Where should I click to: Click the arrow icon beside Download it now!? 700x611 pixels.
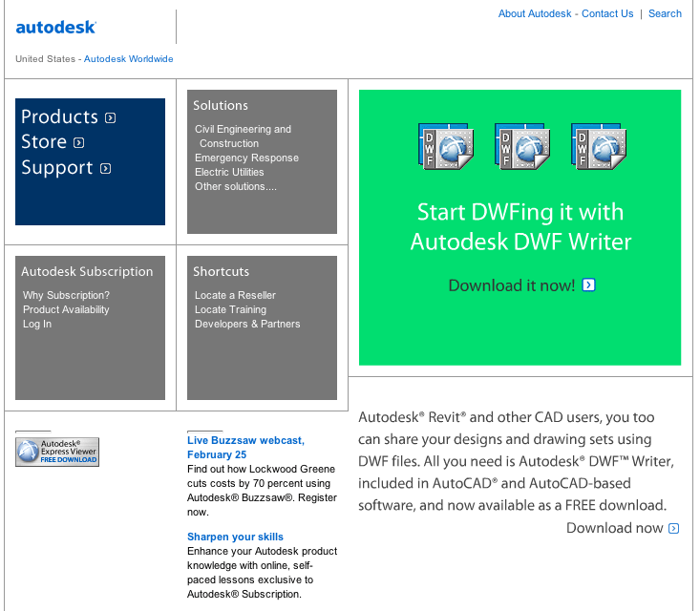point(589,284)
